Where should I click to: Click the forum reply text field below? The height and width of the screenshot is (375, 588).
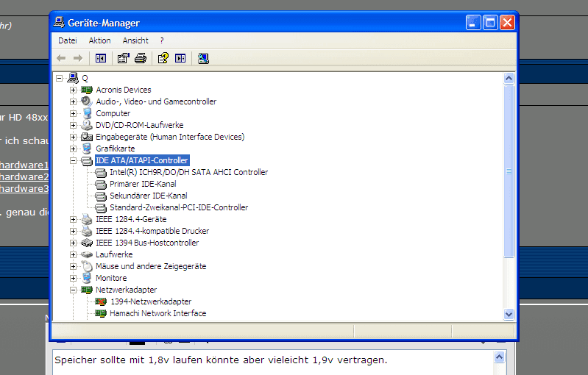(273, 362)
